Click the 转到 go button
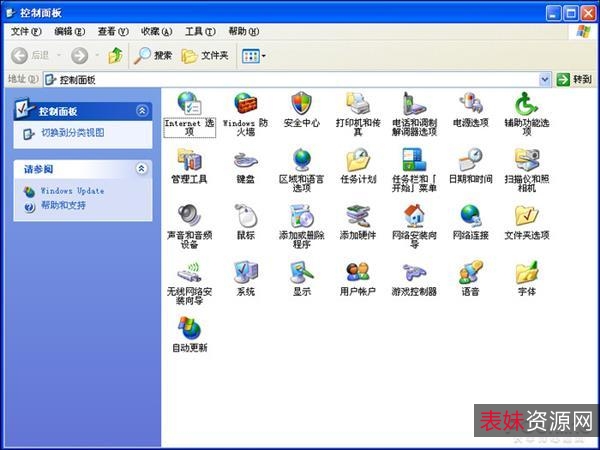This screenshot has width=600, height=450. click(574, 80)
